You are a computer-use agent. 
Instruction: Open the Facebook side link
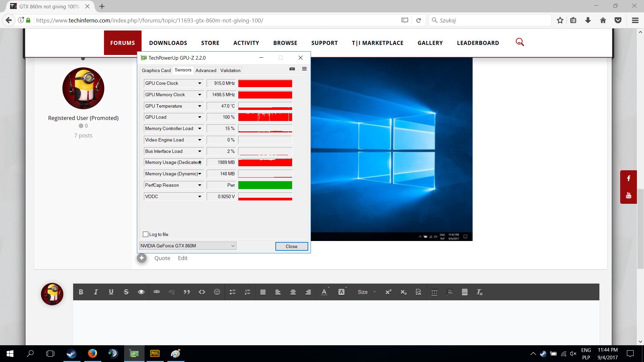pos(629,178)
